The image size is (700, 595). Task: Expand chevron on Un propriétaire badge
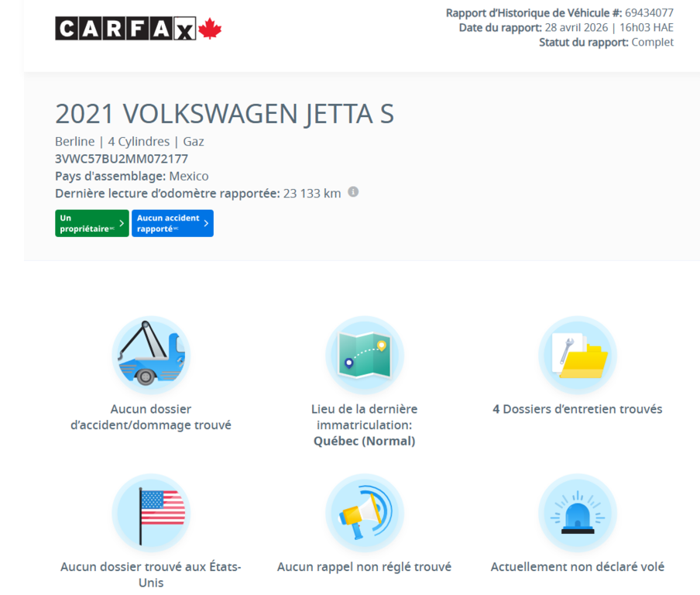(x=122, y=223)
